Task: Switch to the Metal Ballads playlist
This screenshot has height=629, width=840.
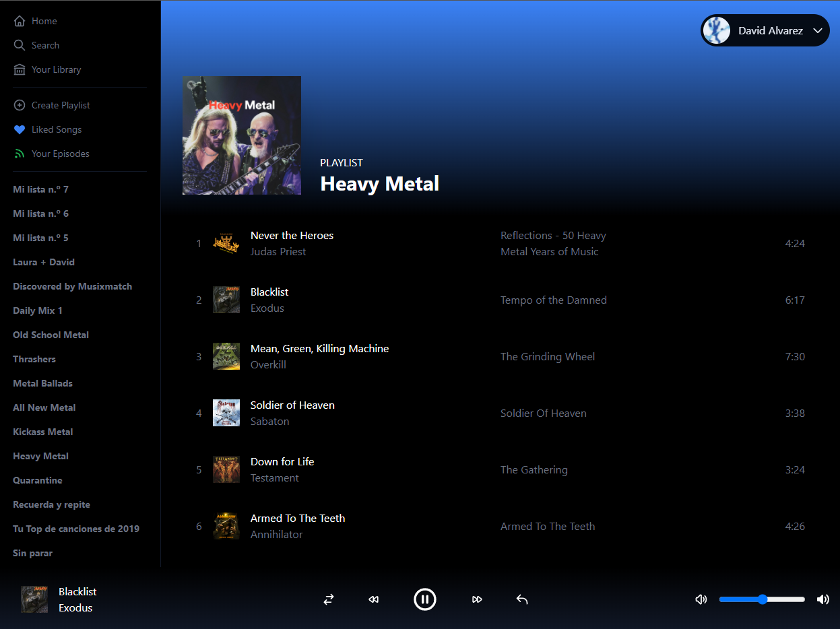Action: point(42,383)
